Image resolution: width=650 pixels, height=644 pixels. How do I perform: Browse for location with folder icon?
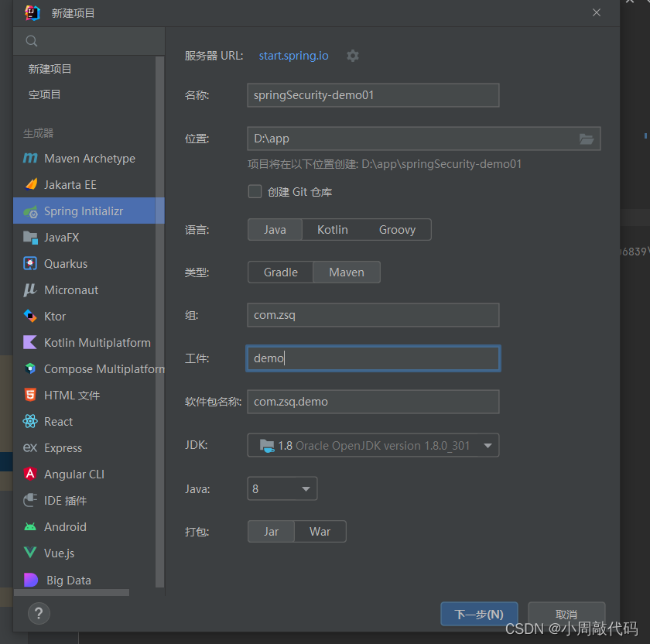click(x=587, y=139)
